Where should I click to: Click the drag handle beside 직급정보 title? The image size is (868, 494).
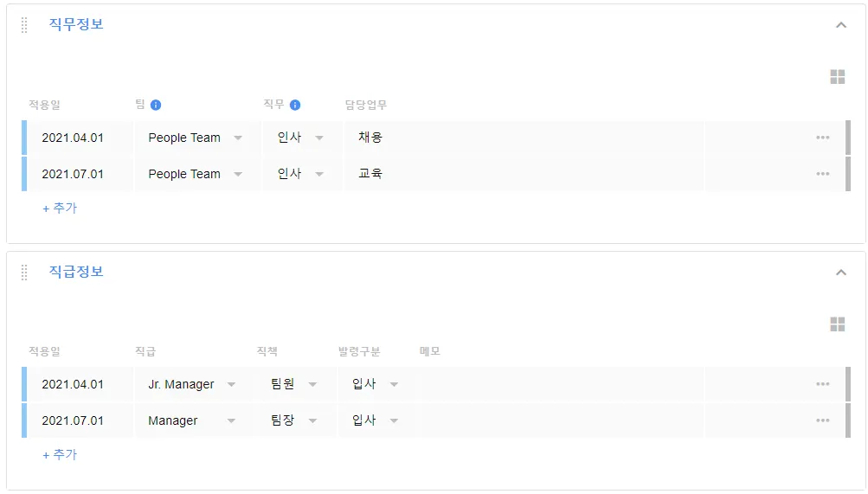click(24, 273)
